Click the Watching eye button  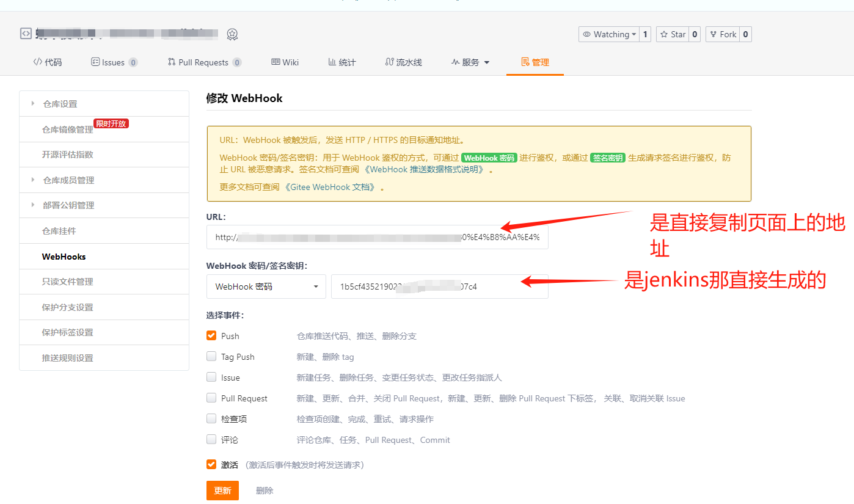[x=608, y=34]
